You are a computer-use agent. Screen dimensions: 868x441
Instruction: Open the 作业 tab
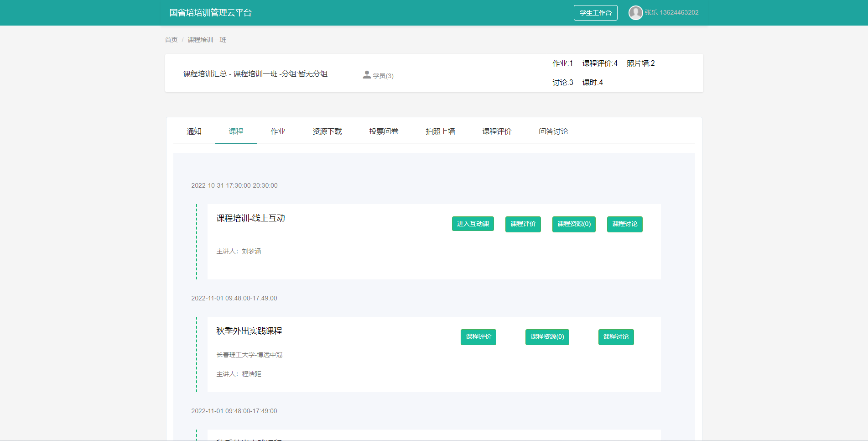click(278, 131)
